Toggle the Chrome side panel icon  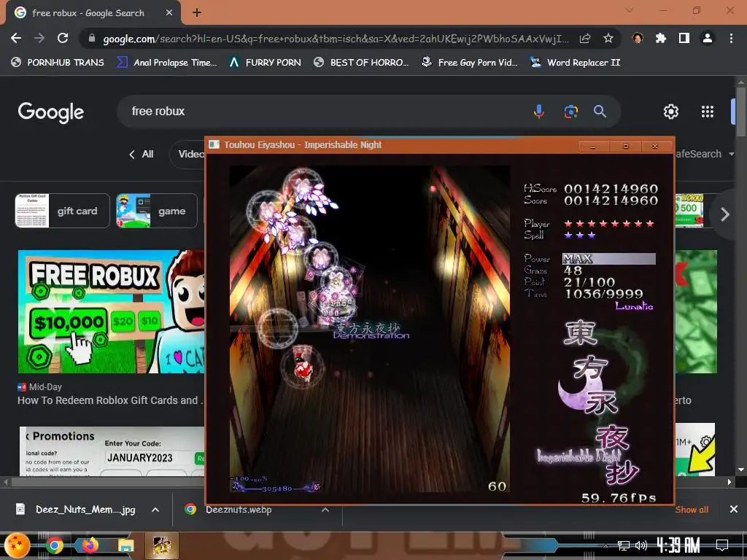point(684,38)
